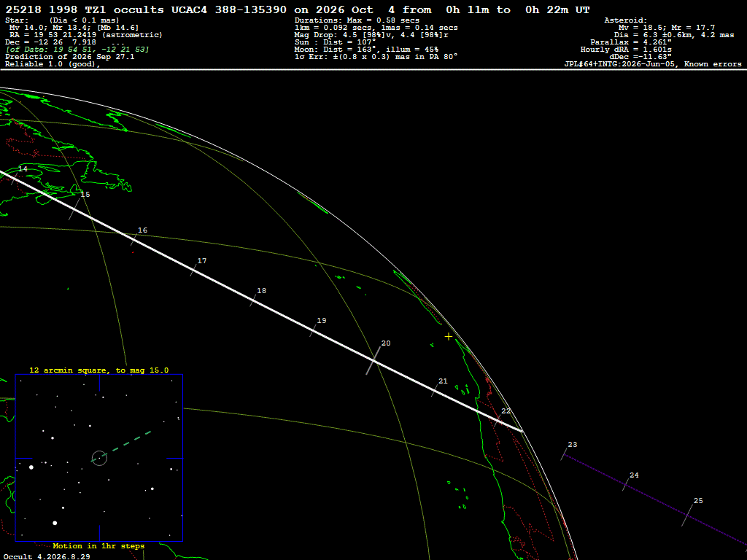Click the green 'of Date' coordinates line
Screen dimensions: 747x560
pos(77,50)
